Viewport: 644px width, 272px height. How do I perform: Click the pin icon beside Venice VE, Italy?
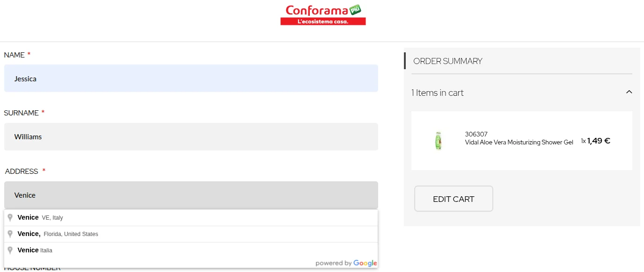10,217
